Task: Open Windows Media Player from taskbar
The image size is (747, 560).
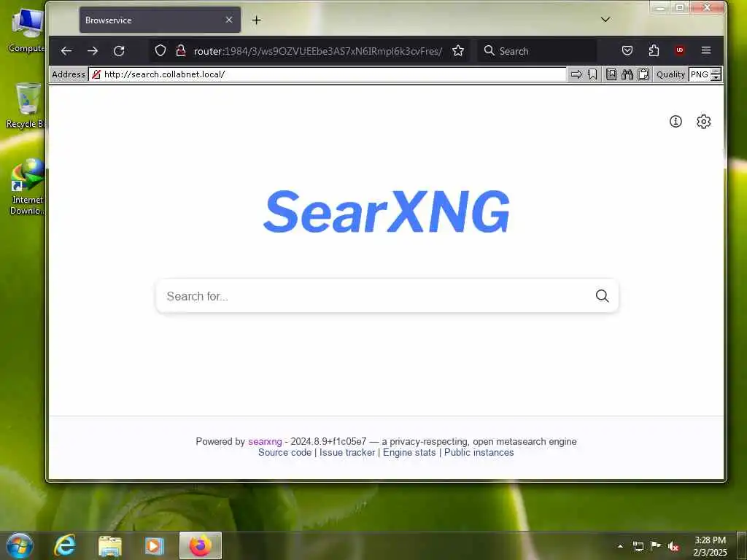Action: coord(154,546)
